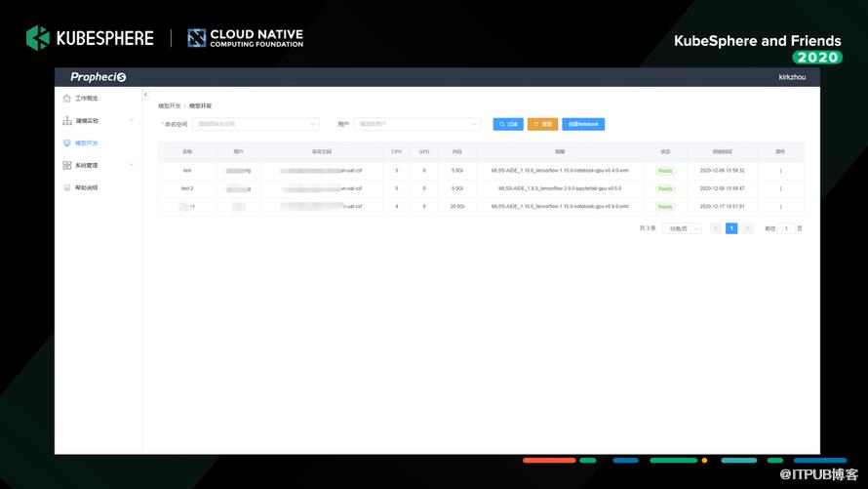Screen dimensions: 868x489
Task: Open the action menu for the test row
Action: (780, 171)
